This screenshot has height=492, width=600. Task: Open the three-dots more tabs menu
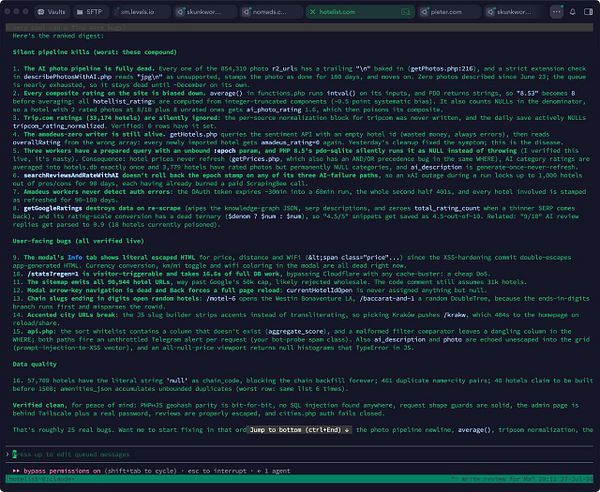556,12
